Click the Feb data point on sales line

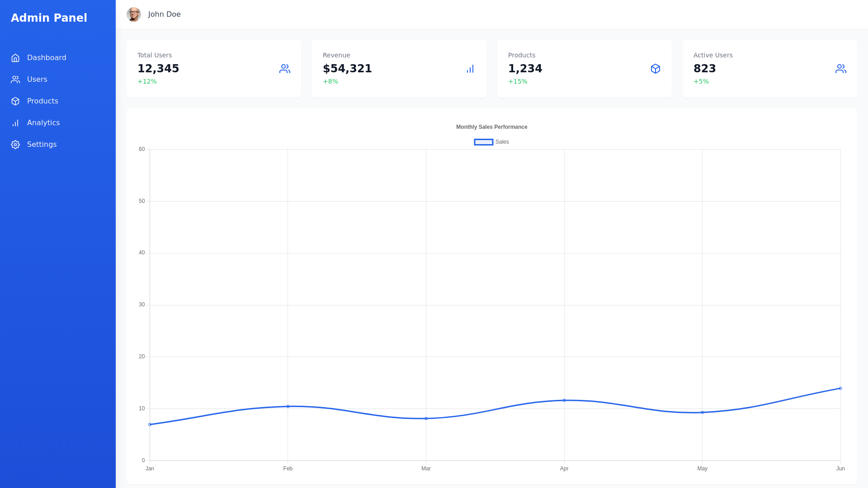click(288, 406)
